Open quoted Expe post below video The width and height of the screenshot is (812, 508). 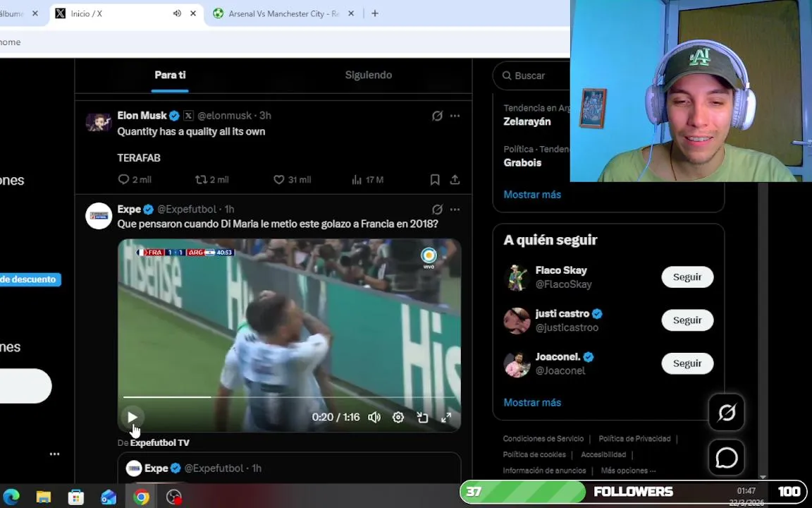pos(289,468)
